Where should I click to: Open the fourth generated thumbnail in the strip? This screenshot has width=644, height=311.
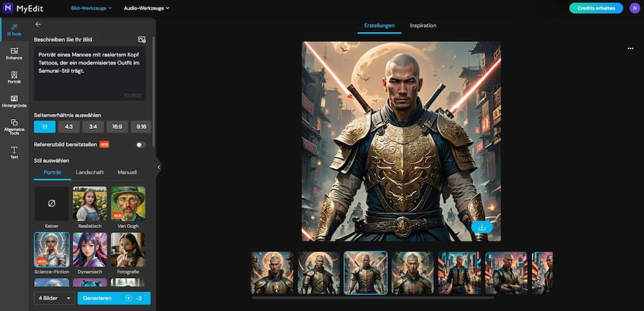coord(412,273)
